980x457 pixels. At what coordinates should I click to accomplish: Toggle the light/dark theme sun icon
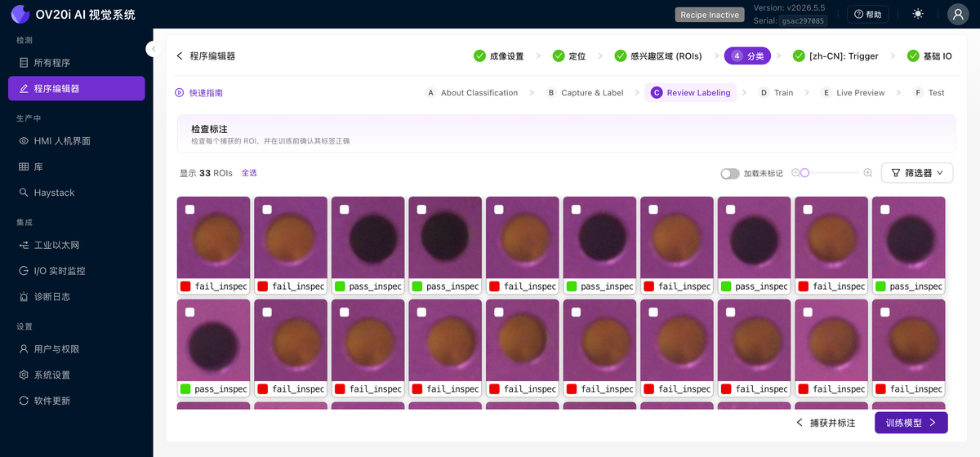pos(919,14)
